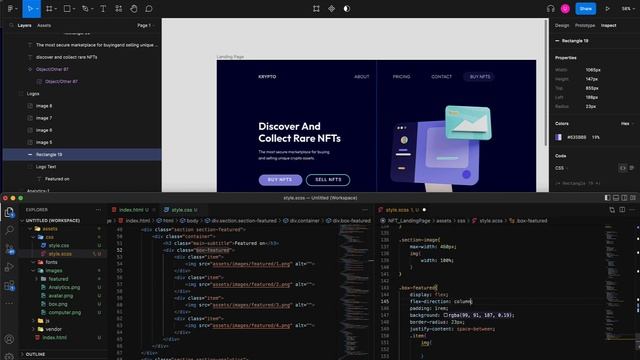Open the style.scss tab in right editor group

402,210
